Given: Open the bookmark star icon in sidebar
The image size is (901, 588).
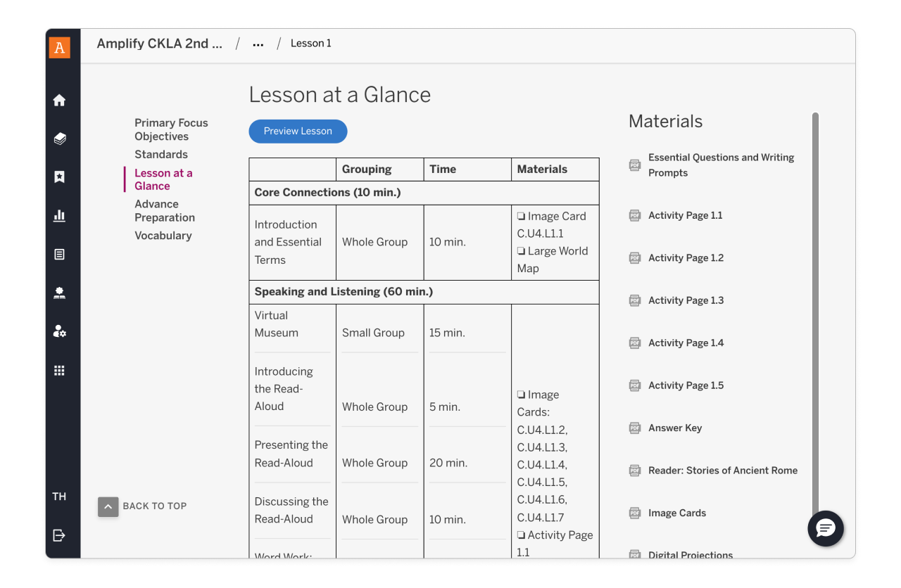Looking at the screenshot, I should click(60, 177).
